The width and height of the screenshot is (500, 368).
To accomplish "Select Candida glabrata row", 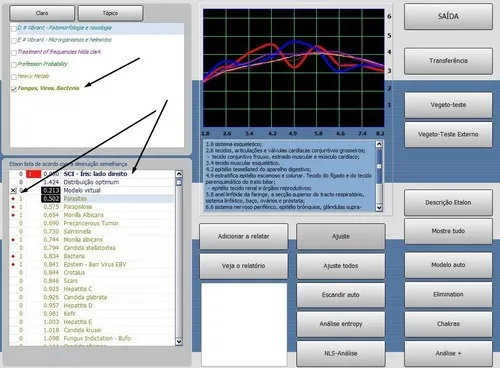I will 92,297.
